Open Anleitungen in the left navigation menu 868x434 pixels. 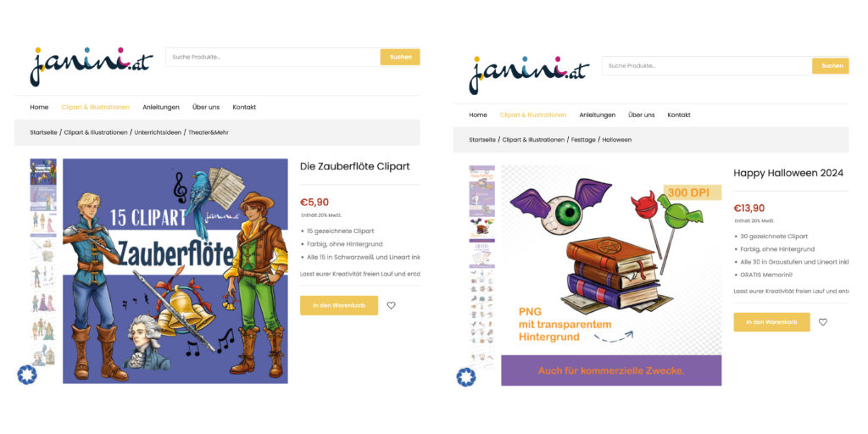160,107
